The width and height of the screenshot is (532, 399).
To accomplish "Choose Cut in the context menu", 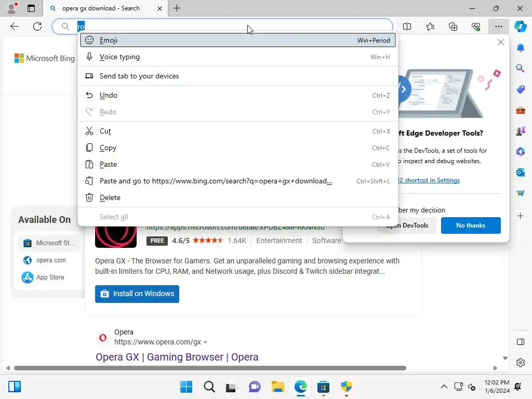I will tap(238, 131).
